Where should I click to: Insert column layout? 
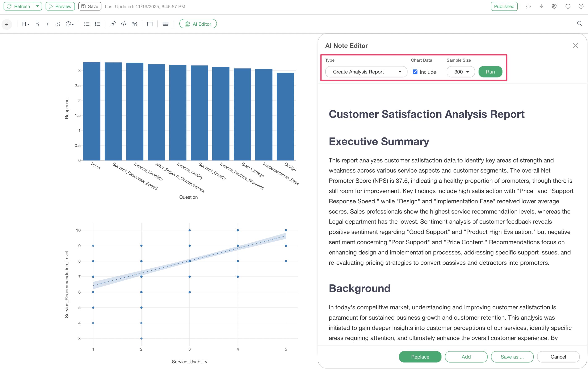tap(150, 24)
